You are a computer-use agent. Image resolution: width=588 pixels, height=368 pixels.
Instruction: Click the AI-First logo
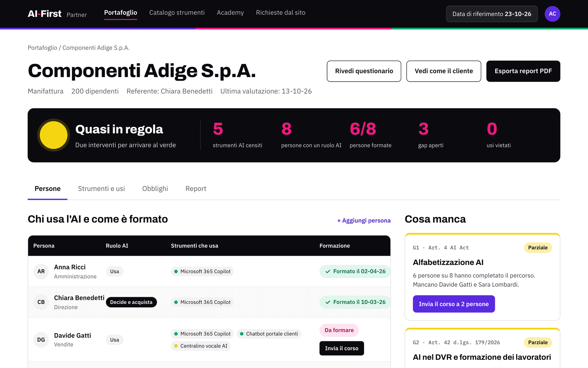coord(45,14)
